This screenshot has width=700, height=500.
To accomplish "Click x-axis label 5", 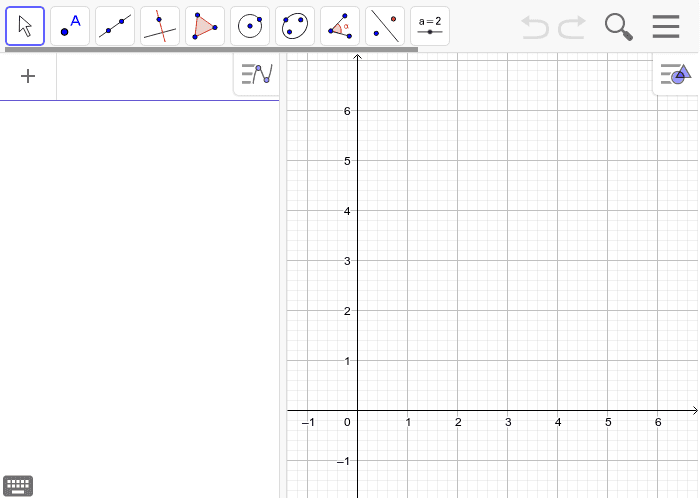I will point(608,422).
